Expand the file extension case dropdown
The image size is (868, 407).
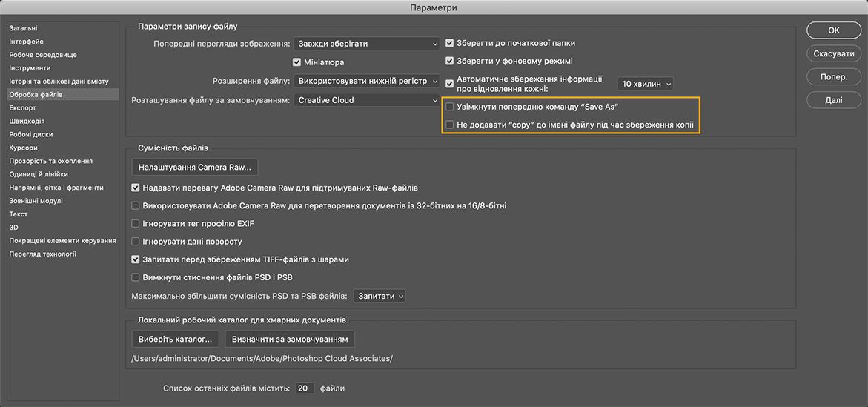tap(367, 81)
